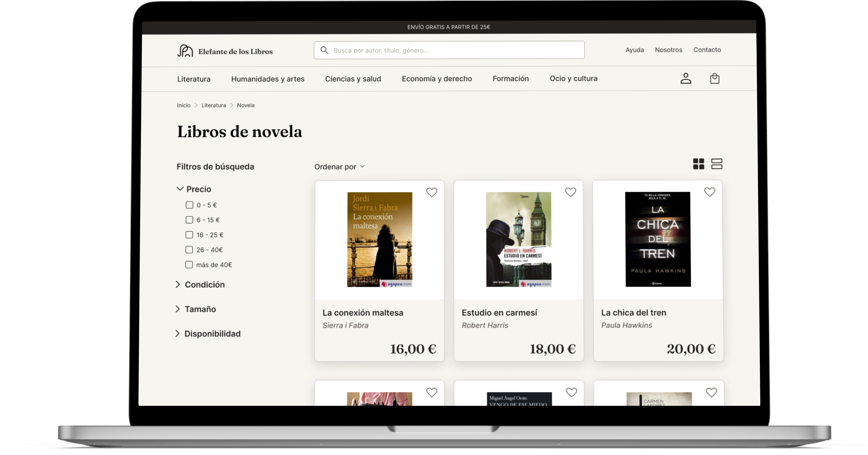868x455 pixels.
Task: Open the Literatura category menu
Action: [x=194, y=79]
